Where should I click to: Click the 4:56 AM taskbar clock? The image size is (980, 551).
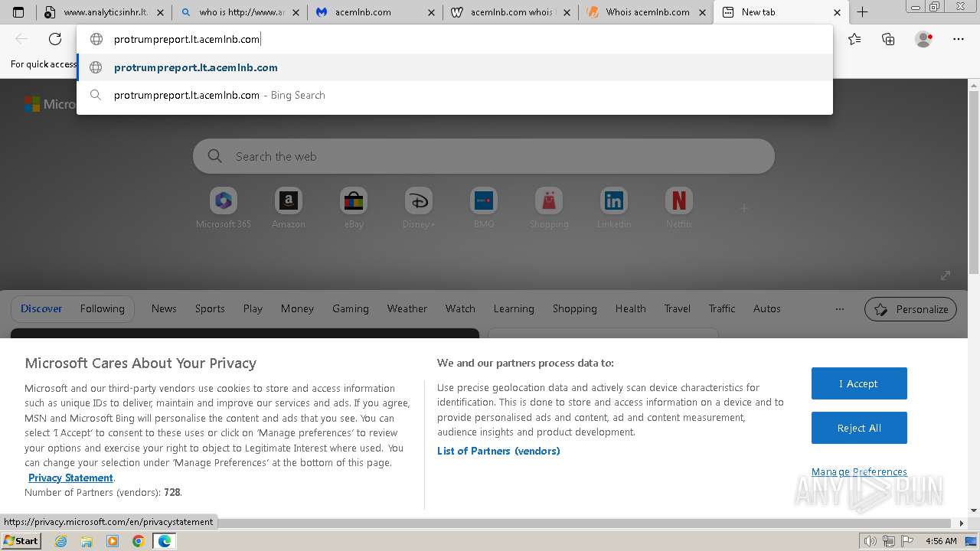coord(941,541)
